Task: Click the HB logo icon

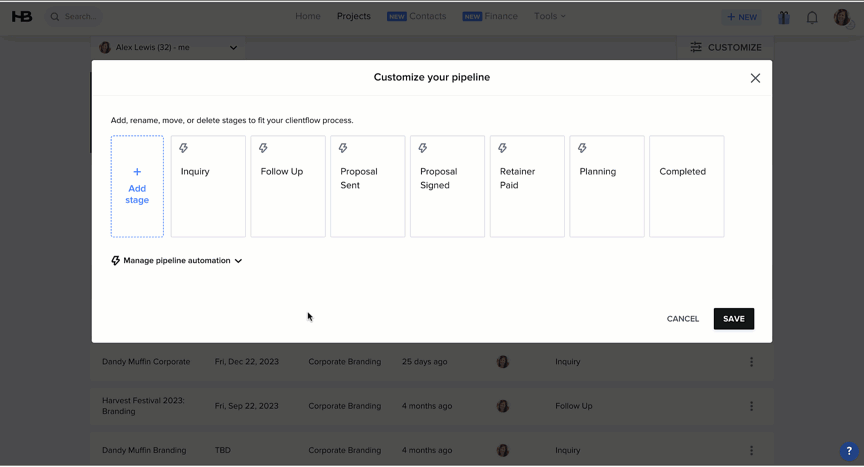Action: 22,17
